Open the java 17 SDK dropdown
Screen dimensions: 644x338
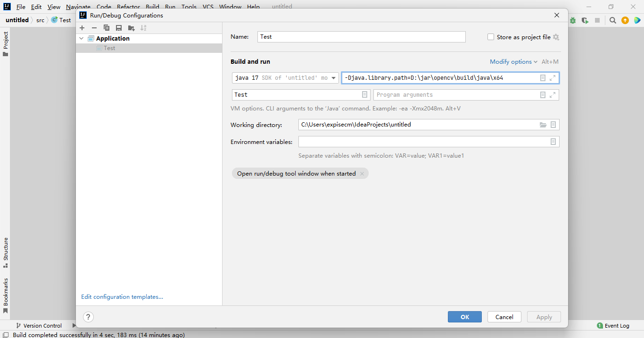click(x=333, y=77)
